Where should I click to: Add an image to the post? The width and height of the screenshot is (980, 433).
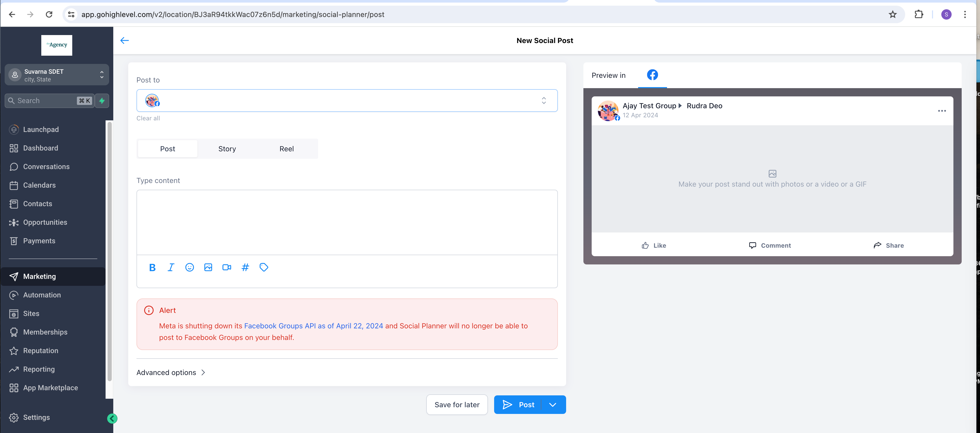(208, 268)
